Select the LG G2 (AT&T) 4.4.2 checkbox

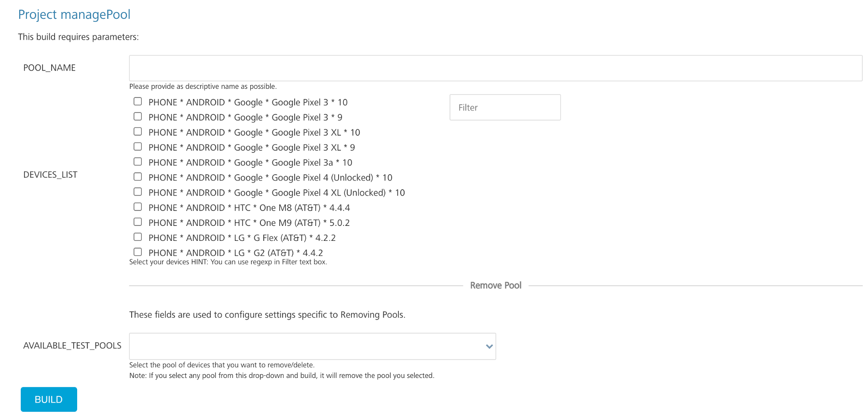pyautogui.click(x=137, y=251)
